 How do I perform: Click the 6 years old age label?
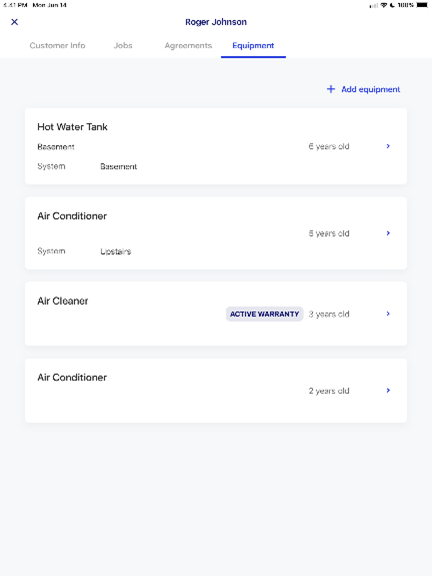(329, 146)
